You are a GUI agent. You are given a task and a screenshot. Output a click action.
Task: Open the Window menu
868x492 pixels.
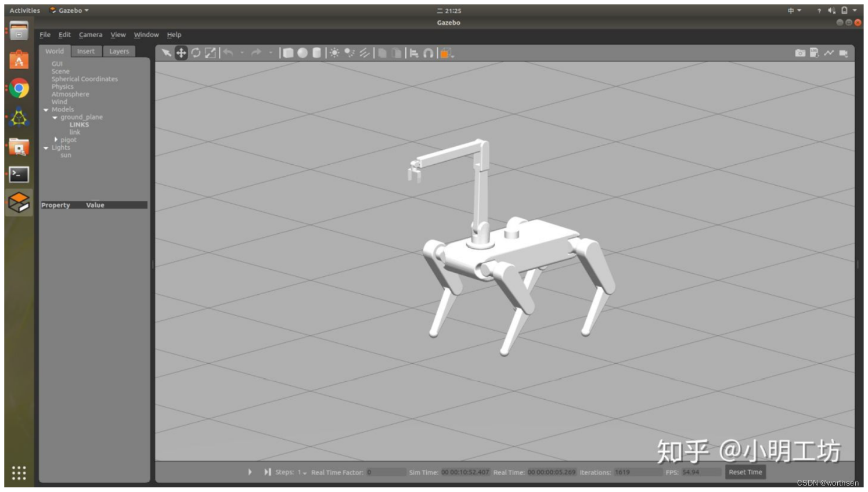(146, 35)
